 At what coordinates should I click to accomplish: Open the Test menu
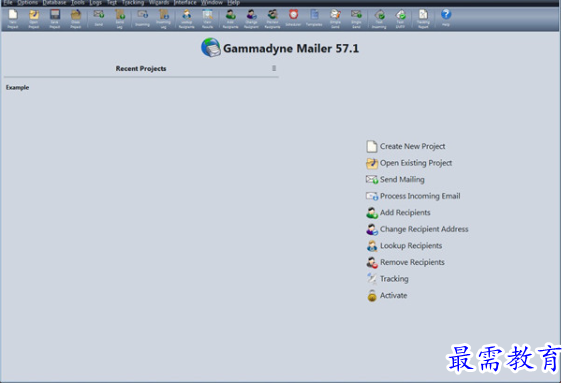tap(112, 3)
